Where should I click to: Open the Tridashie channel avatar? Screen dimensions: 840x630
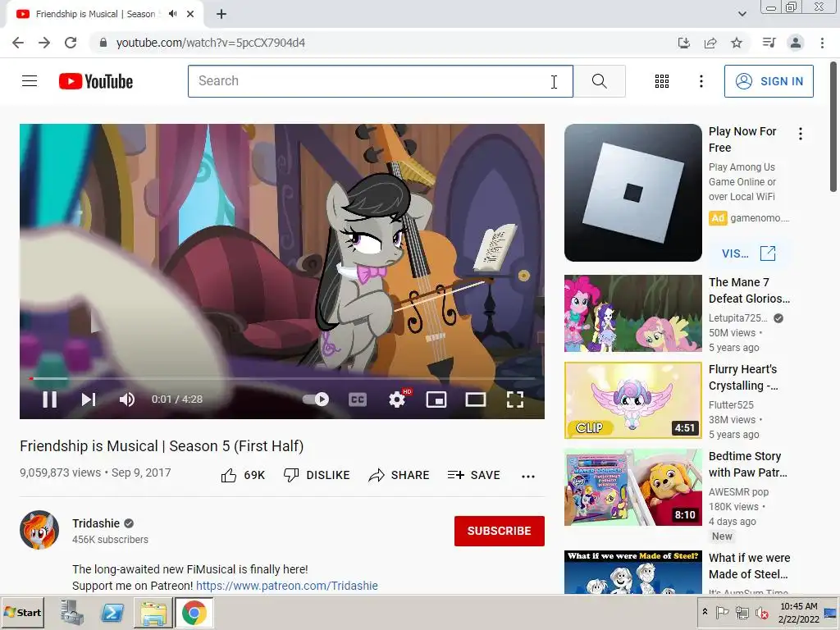[39, 530]
